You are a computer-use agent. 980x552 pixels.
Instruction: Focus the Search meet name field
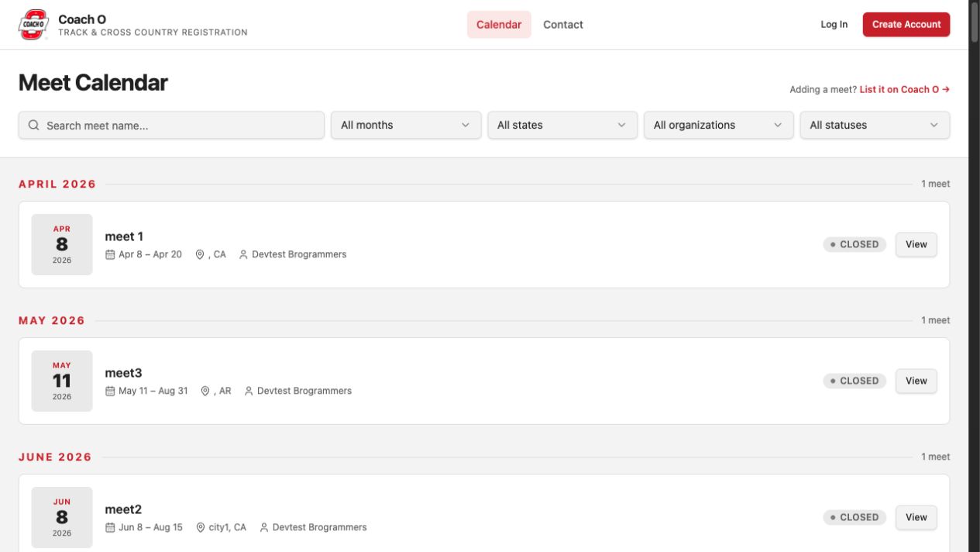pos(171,126)
